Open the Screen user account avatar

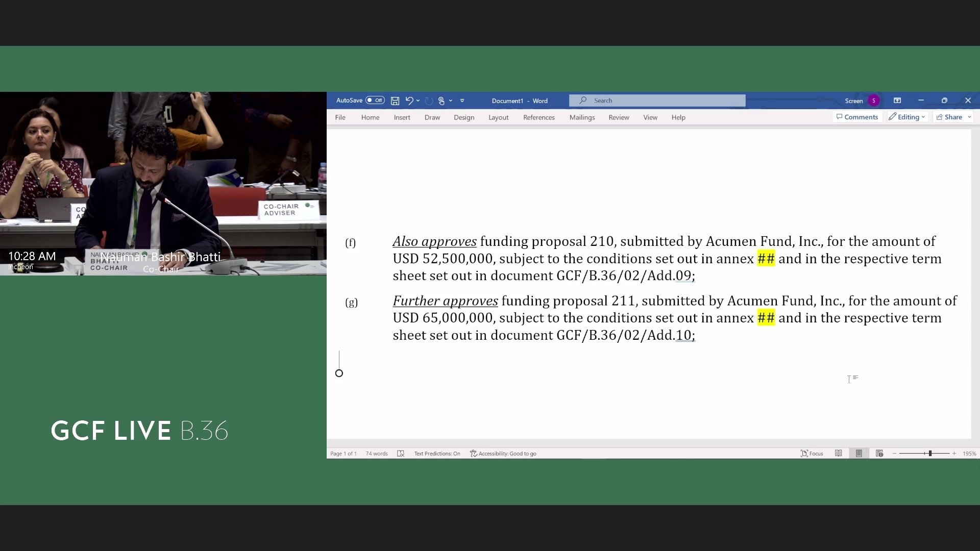pos(874,101)
